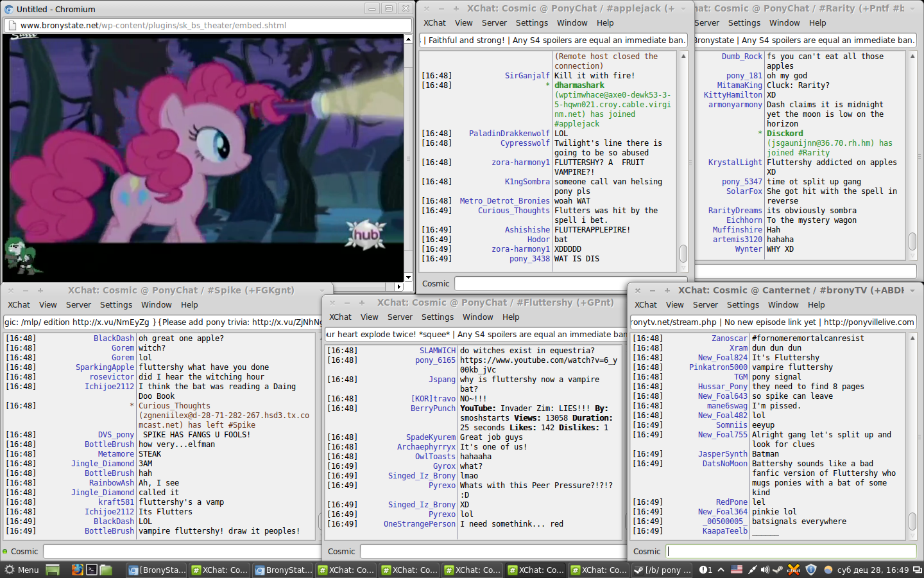924x578 pixels.
Task: Open Server menu in the #applejack window
Action: pos(494,23)
